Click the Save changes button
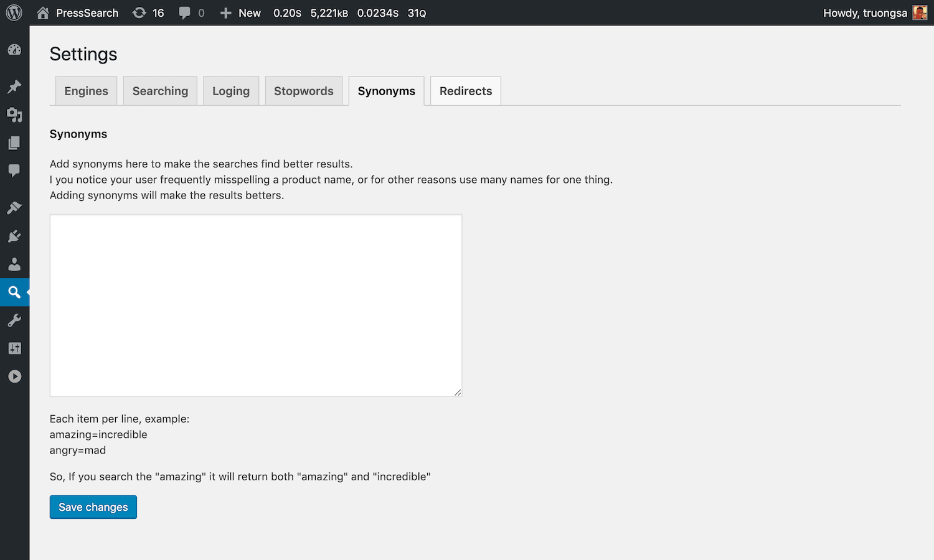 [93, 507]
